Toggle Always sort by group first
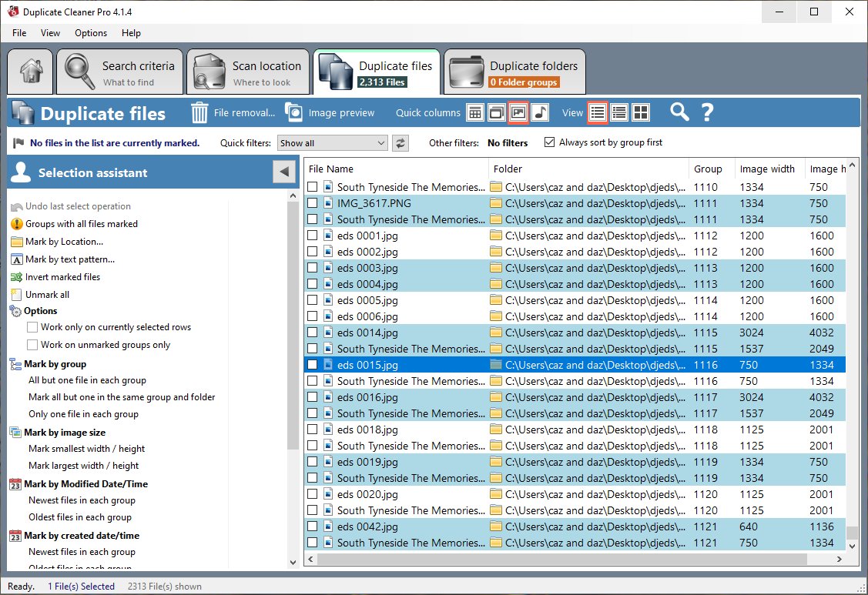Viewport: 868px width, 595px height. tap(549, 142)
